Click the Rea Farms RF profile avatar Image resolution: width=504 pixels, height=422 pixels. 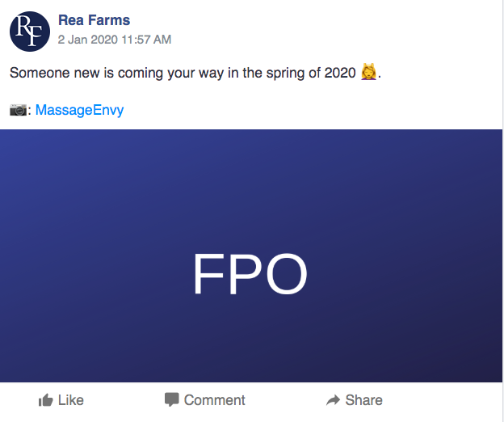[30, 31]
